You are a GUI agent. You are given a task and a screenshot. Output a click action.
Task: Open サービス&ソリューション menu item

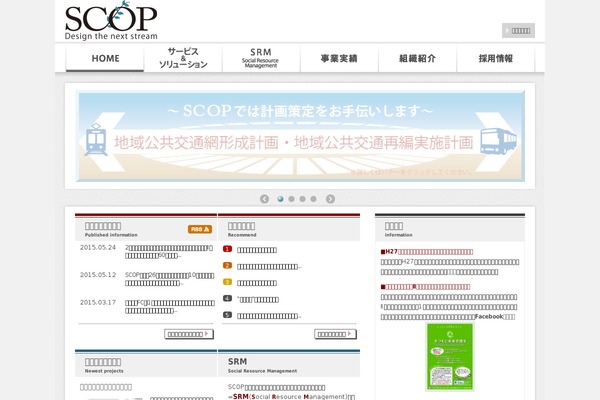pos(183,58)
